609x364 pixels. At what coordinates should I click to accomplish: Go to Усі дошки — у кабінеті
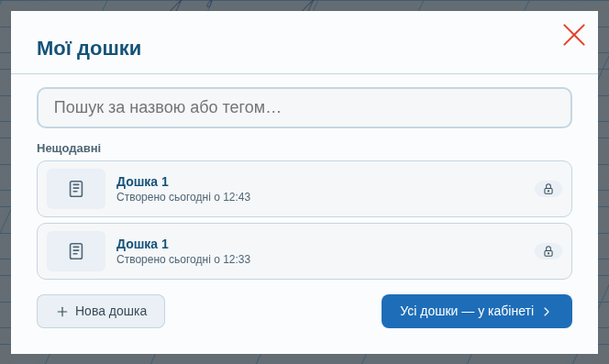(477, 311)
